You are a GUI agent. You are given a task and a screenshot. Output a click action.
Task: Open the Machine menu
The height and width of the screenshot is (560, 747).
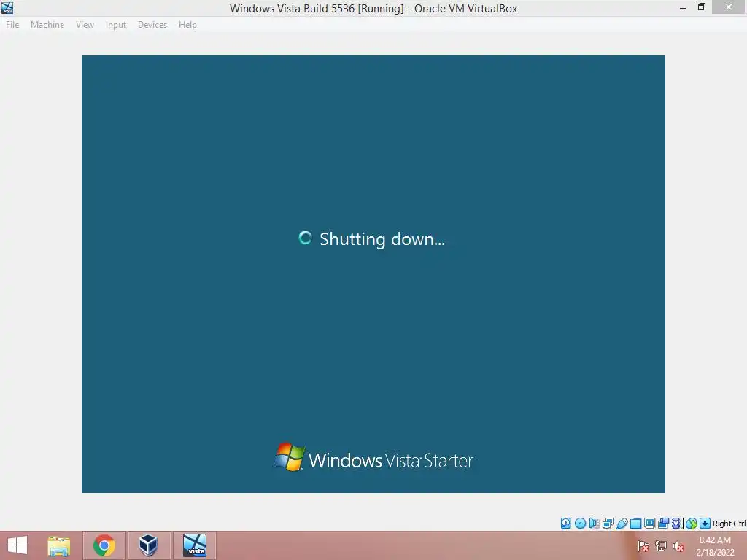[47, 25]
